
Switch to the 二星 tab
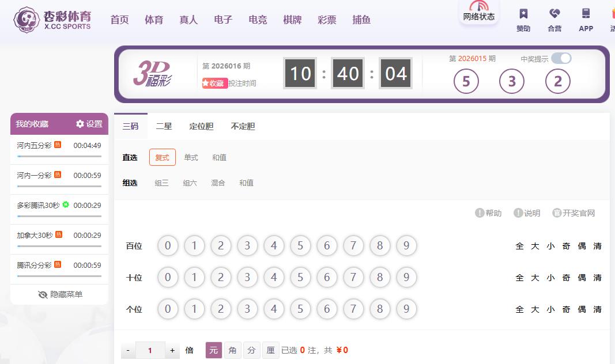coord(164,126)
